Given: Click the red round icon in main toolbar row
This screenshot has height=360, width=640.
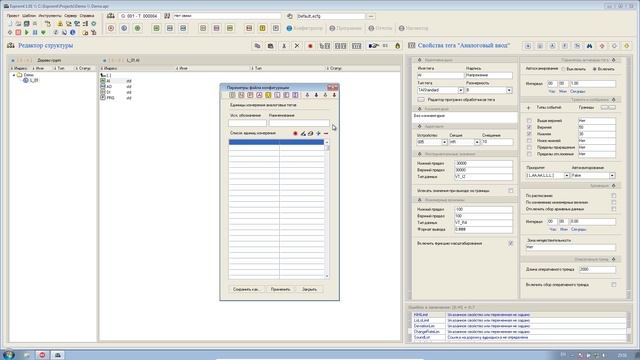Looking at the screenshot, I should point(111,28).
